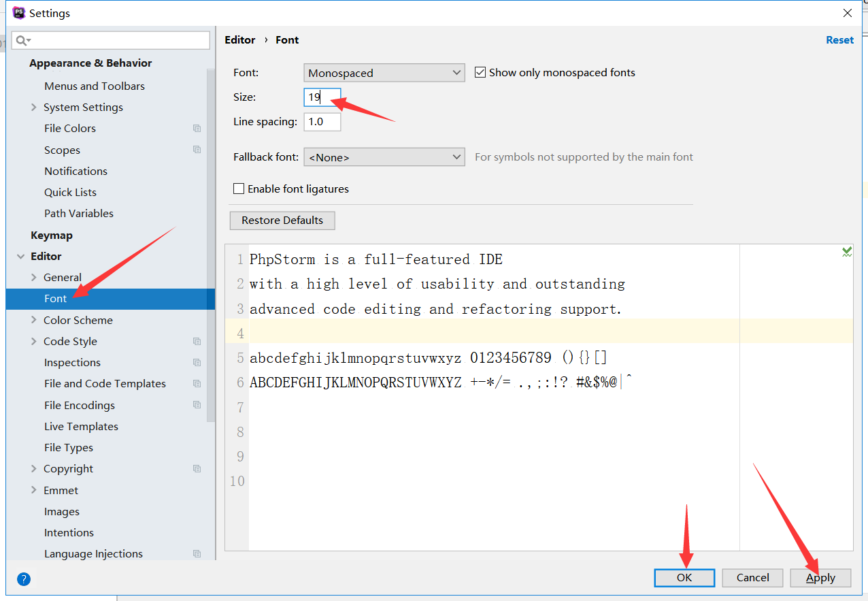This screenshot has width=868, height=601.
Task: Click the OK button
Action: (x=684, y=578)
